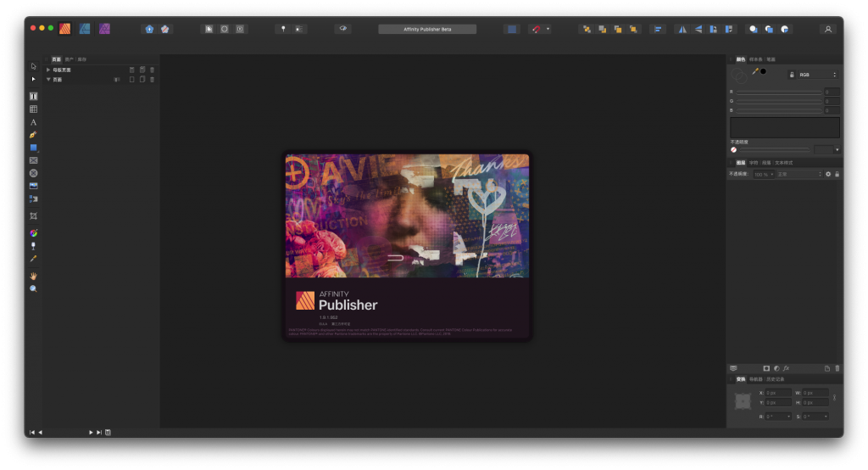Switch to the 导航器 tab
Viewport: 868px width, 470px height.
pyautogui.click(x=755, y=379)
